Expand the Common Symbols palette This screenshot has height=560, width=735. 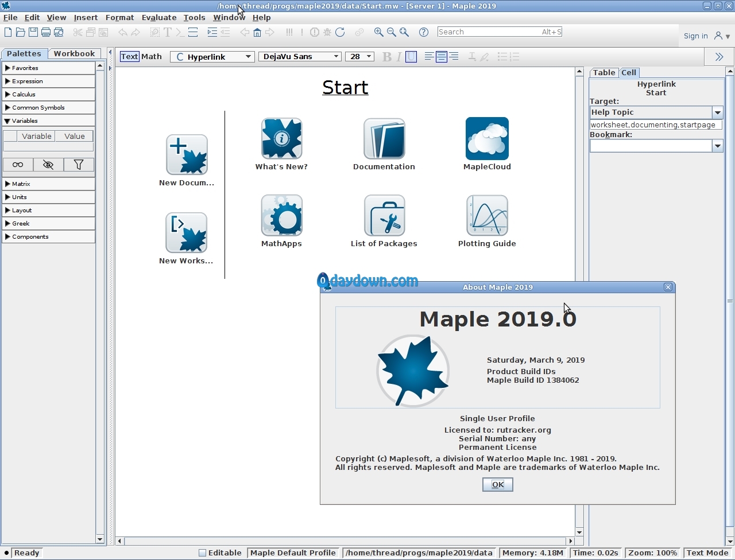48,107
